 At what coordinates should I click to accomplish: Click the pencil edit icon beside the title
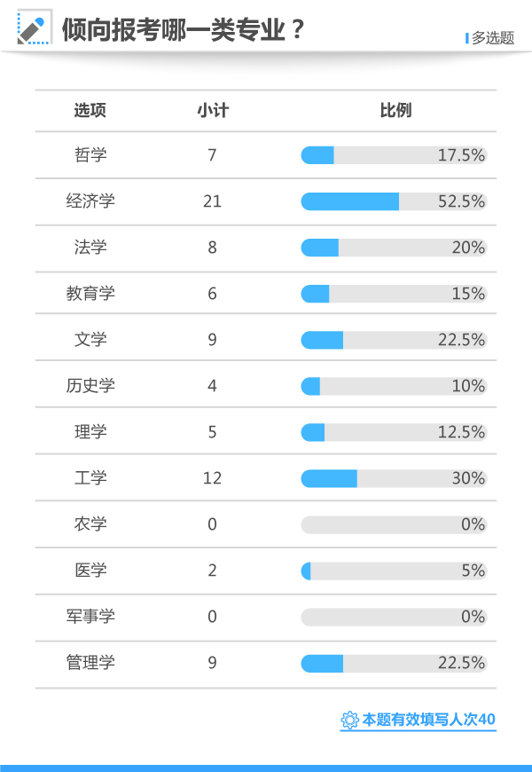pos(34,28)
